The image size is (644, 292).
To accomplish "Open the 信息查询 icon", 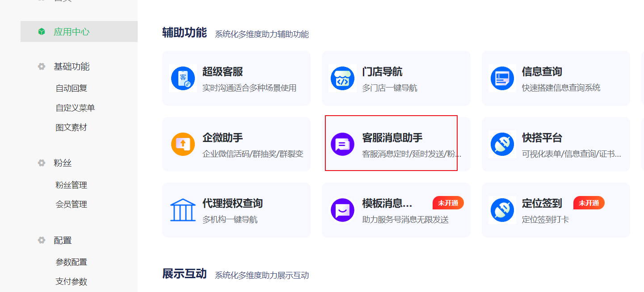I will pyautogui.click(x=502, y=78).
